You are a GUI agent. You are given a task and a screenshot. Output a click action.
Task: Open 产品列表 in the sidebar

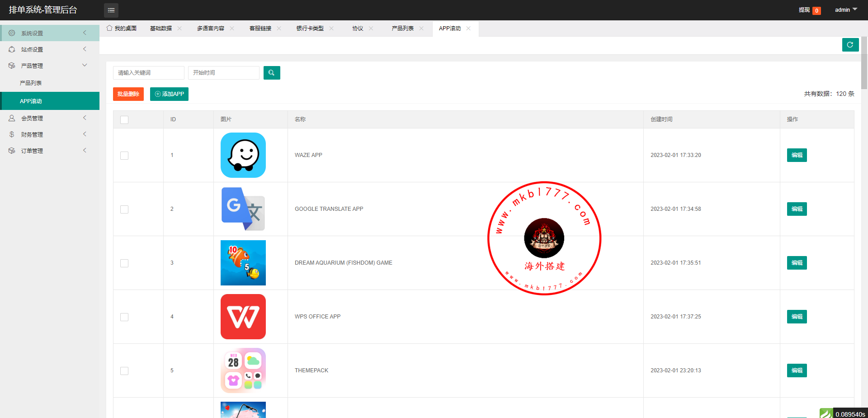click(50, 83)
